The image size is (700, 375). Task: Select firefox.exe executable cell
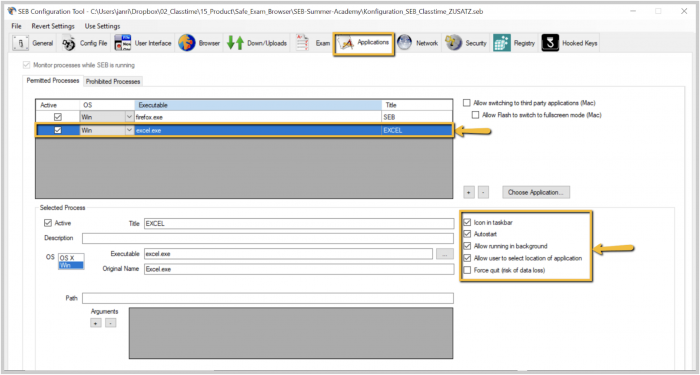258,117
